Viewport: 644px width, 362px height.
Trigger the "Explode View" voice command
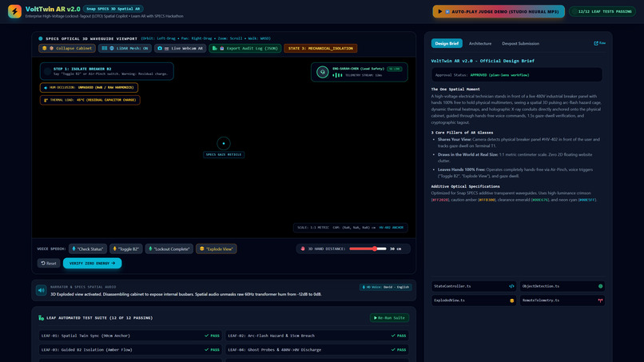tap(217, 249)
